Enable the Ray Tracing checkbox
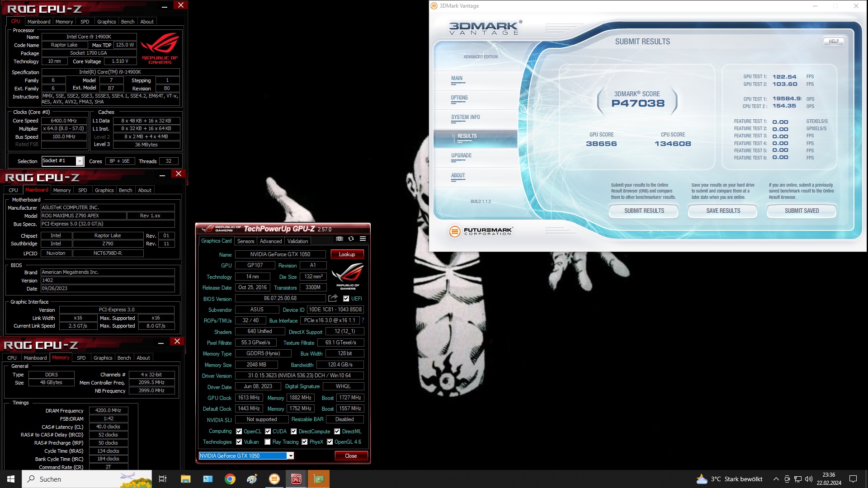 pos(268,442)
